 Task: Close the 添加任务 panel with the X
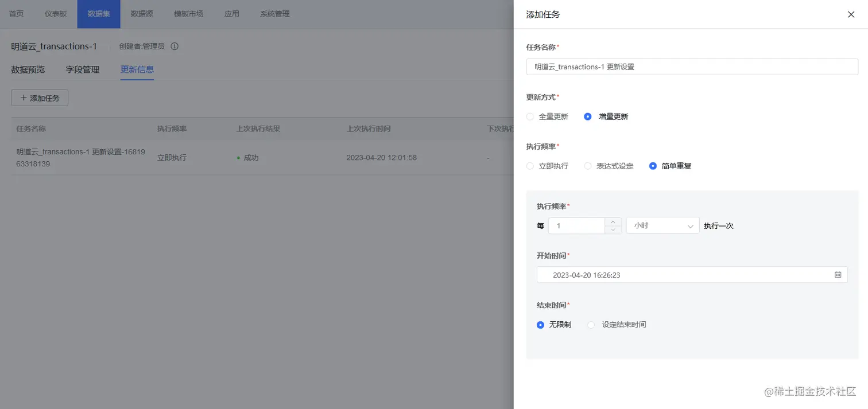[851, 14]
